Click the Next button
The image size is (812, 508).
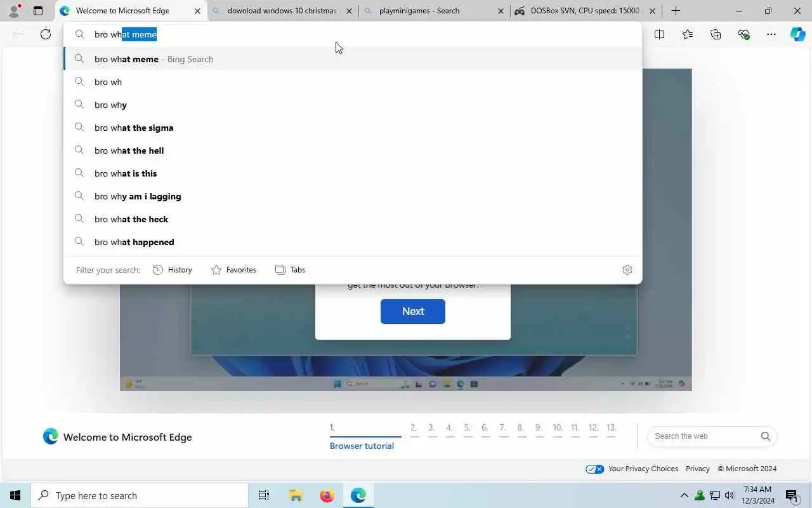(x=413, y=311)
